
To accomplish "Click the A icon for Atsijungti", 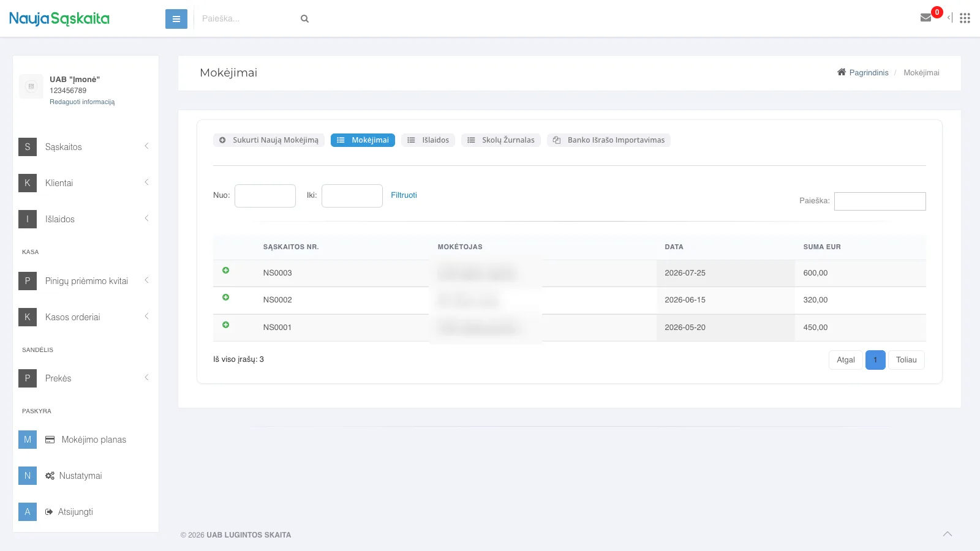I will point(28,512).
